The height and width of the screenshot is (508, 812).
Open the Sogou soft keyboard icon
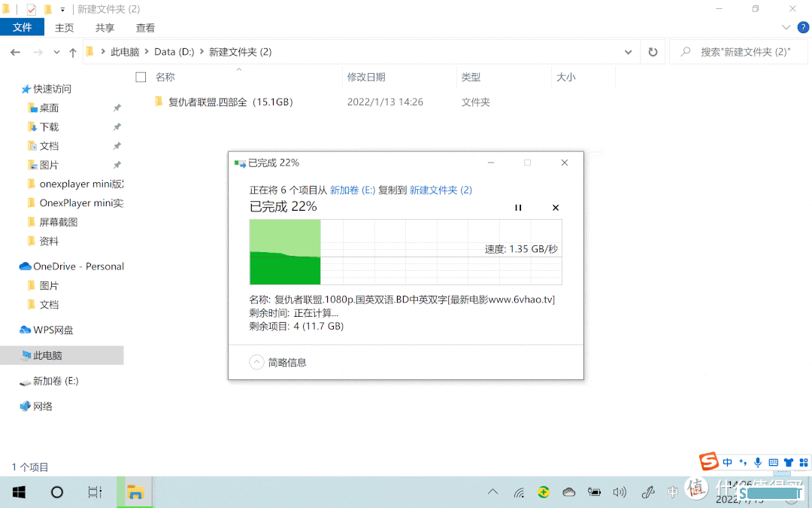[773, 462]
